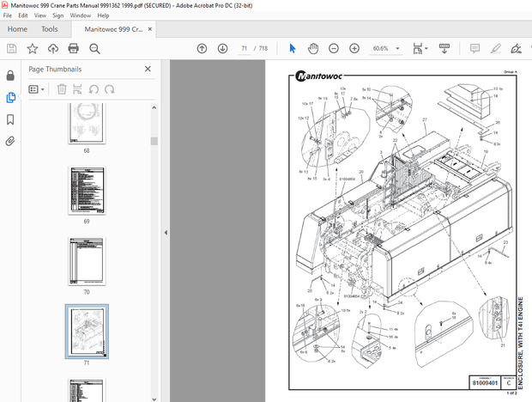
Task: Close the Manitowoc 999 document tab
Action: pyautogui.click(x=149, y=29)
